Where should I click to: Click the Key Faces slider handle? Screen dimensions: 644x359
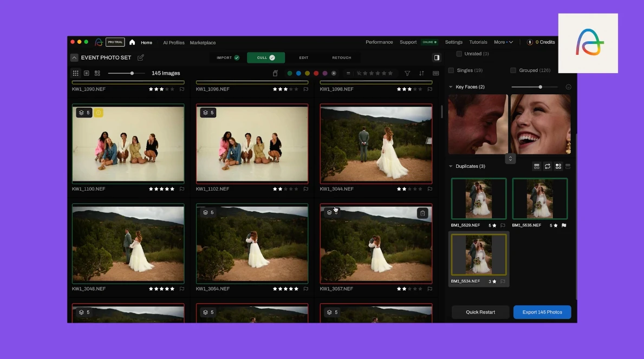click(541, 87)
